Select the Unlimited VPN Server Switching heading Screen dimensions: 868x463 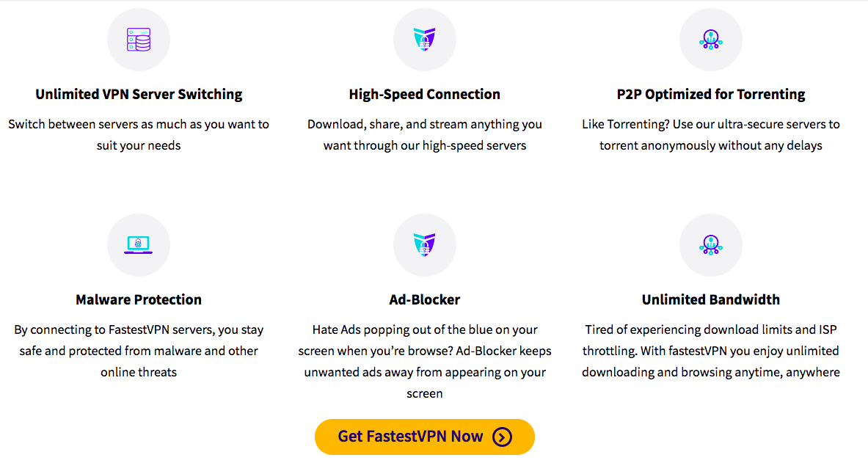tap(139, 94)
